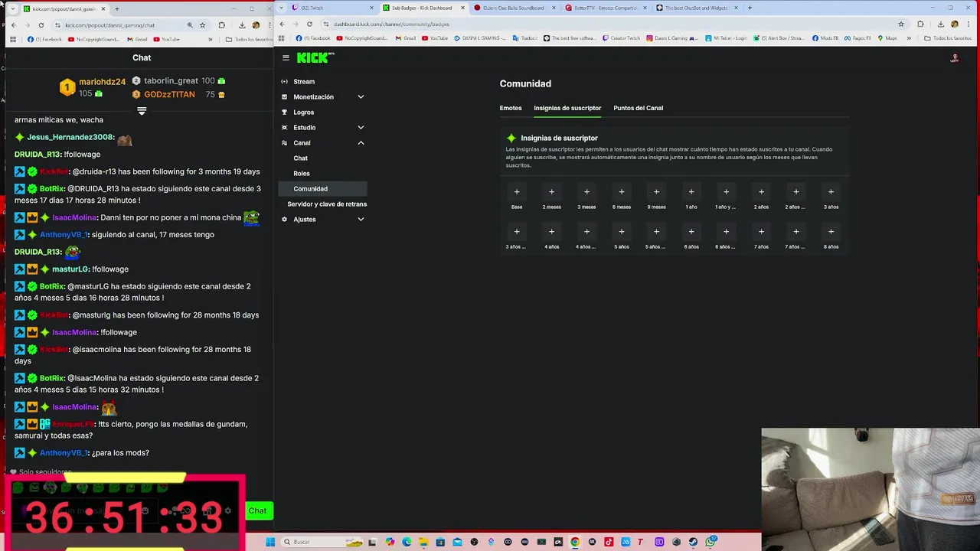The image size is (980, 551).
Task: Click GODzzTITAN in chat leaderboard
Action: (169, 95)
